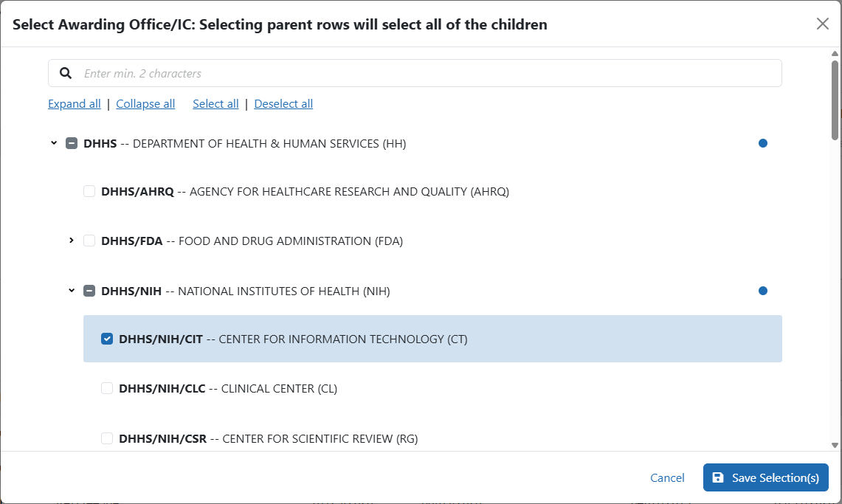Viewport: 842px width, 504px height.
Task: Click Cancel to dismiss the dialog
Action: pyautogui.click(x=667, y=478)
